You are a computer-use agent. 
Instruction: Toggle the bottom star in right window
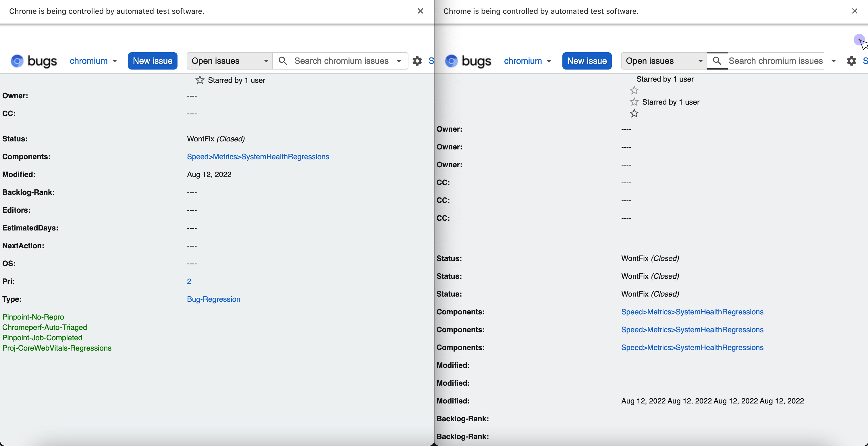pyautogui.click(x=634, y=114)
